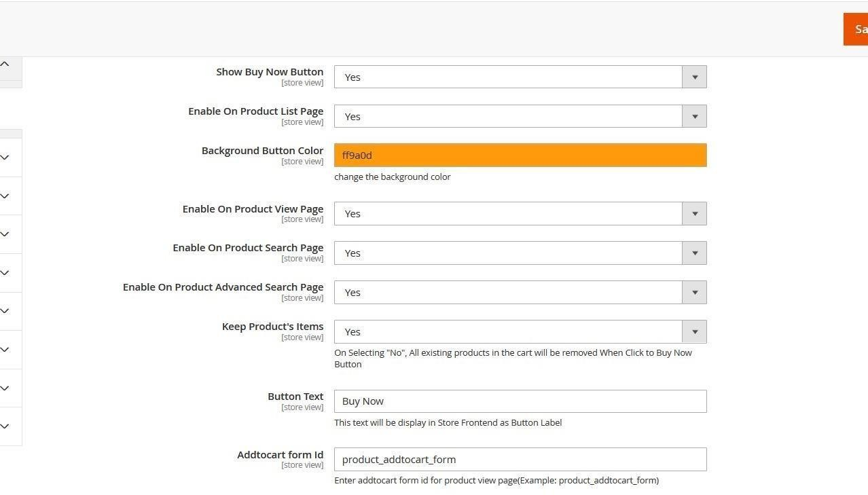Expand the first collapsed sidebar section chevron
Screen dimensions: 868x495
(x=5, y=158)
